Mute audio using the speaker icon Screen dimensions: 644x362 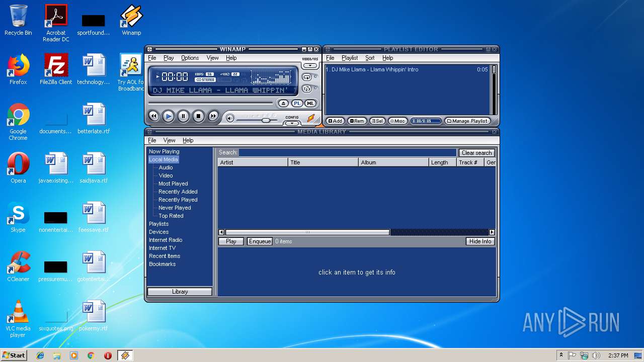(x=230, y=119)
